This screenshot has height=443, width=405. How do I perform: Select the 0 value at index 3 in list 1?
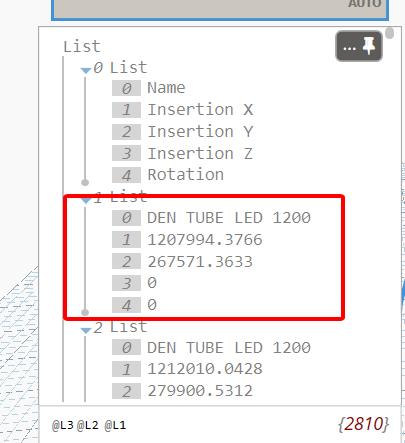click(x=152, y=283)
